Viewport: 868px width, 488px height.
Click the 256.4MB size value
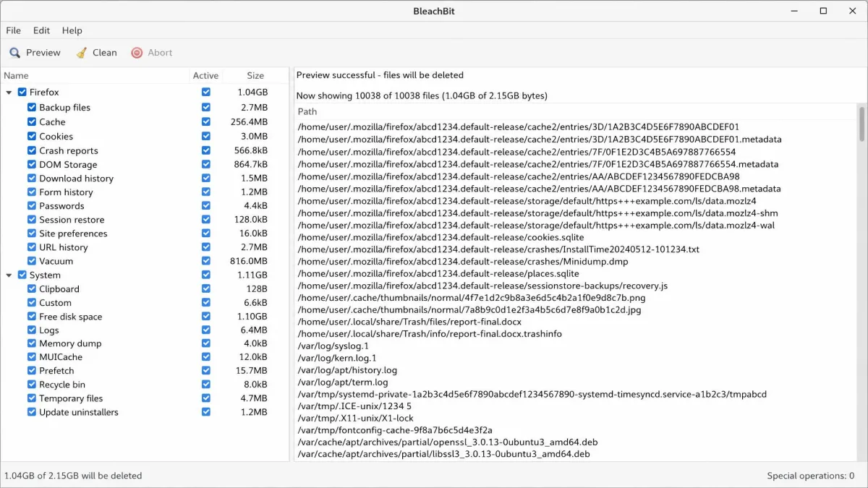point(249,122)
